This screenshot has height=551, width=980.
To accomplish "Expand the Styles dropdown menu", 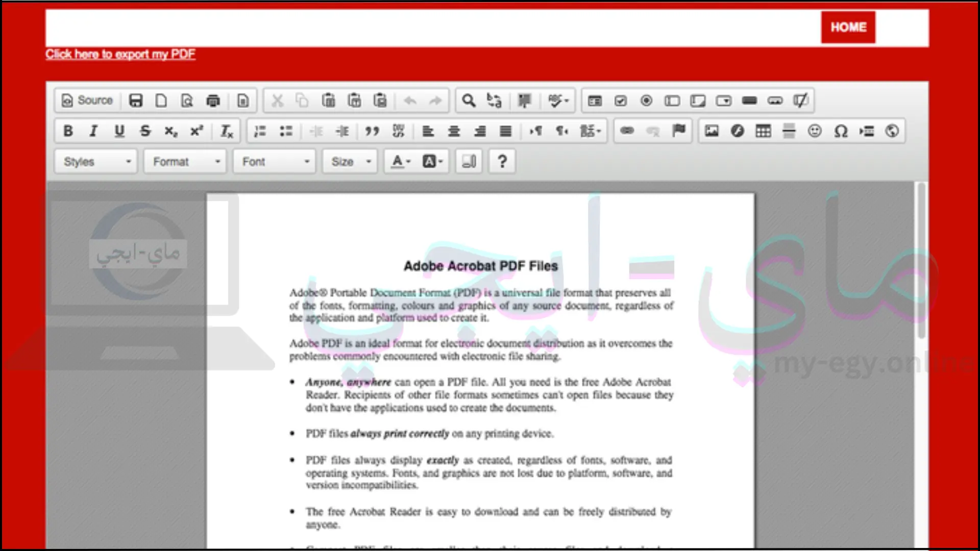I will pos(96,161).
